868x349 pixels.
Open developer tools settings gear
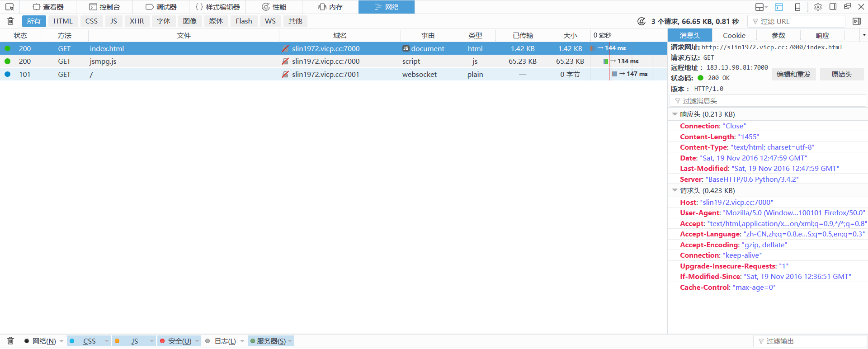(818, 7)
